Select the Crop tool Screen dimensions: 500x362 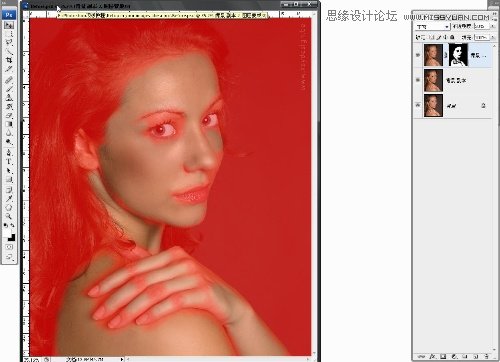pos(9,60)
